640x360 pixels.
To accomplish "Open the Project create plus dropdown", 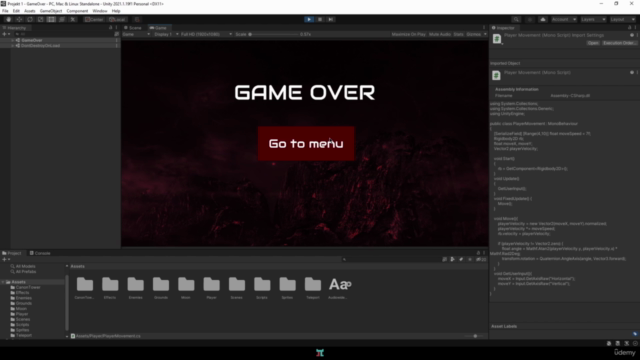I will pos(6,260).
